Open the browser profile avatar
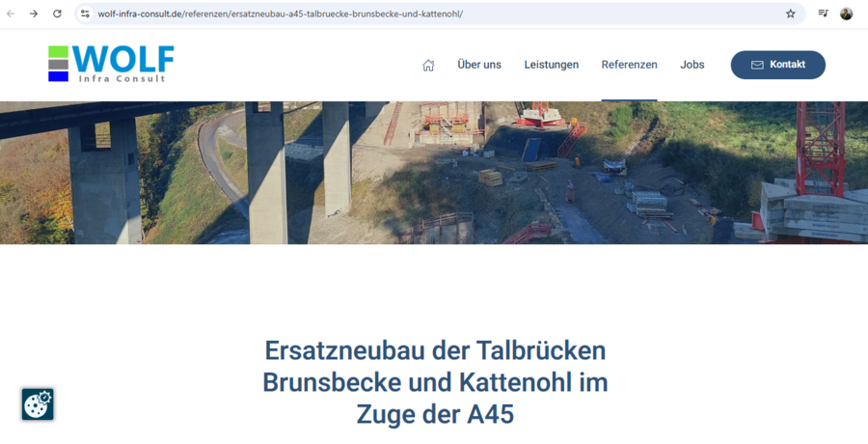 [847, 14]
